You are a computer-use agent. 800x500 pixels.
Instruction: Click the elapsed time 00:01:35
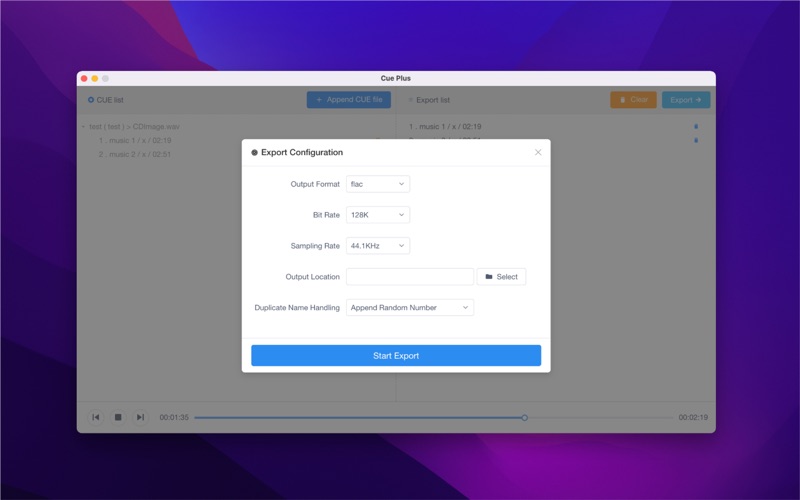(174, 417)
